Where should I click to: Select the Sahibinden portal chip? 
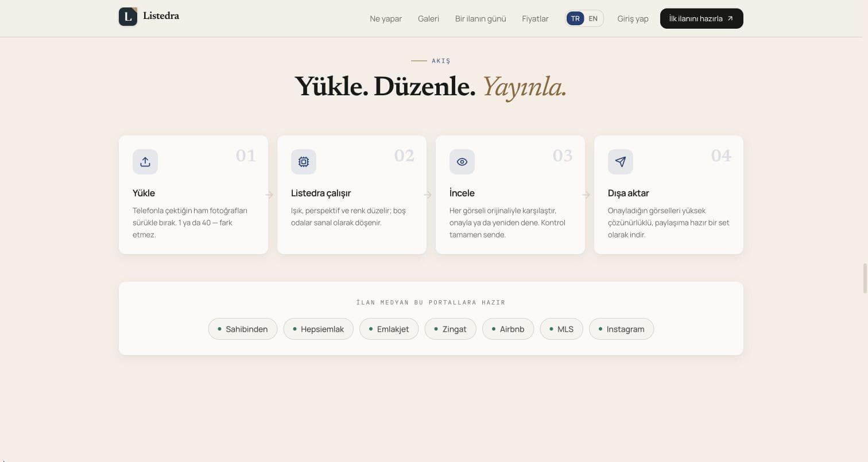point(243,329)
